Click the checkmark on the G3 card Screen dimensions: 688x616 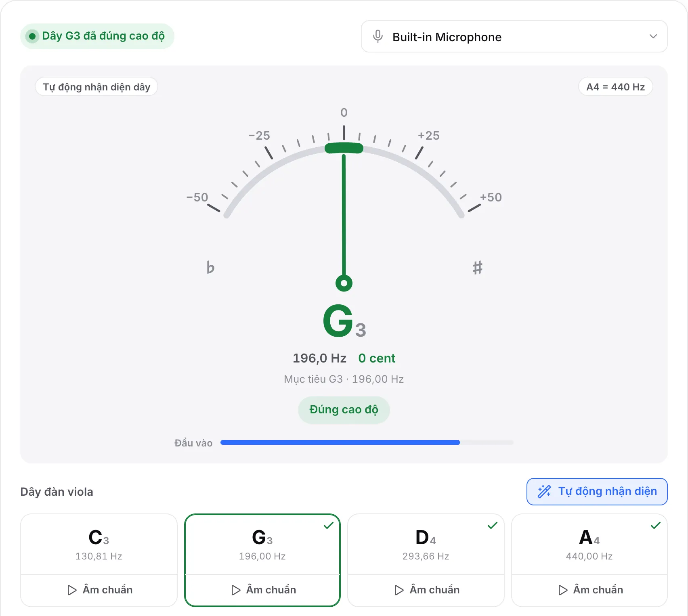329,525
